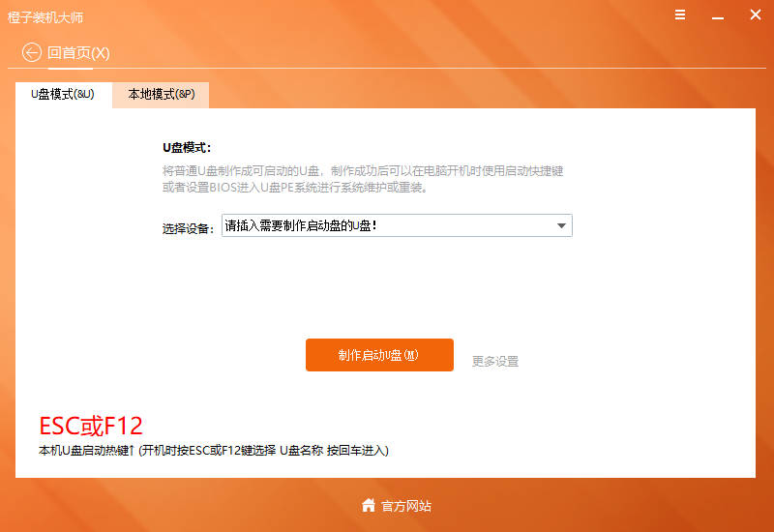
Task: Open the hamburger menu icon in title bar
Action: pos(680,15)
